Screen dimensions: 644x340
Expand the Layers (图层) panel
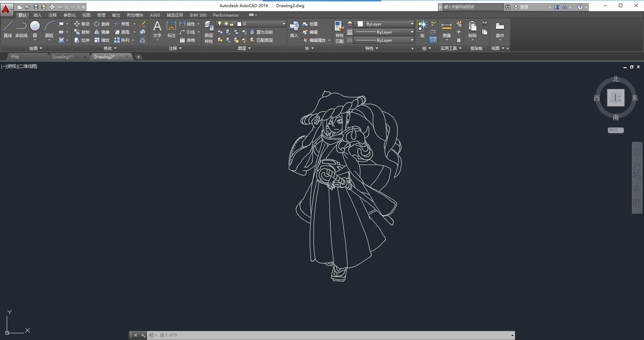tap(244, 48)
